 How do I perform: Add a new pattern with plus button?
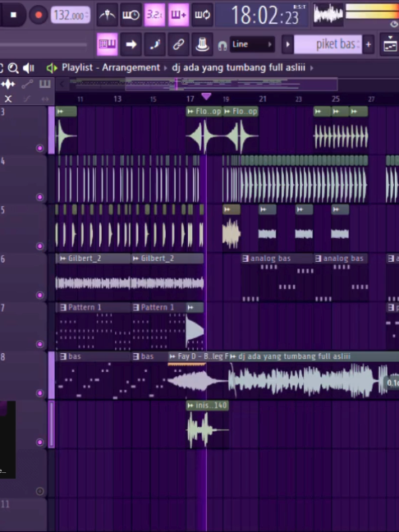click(368, 44)
